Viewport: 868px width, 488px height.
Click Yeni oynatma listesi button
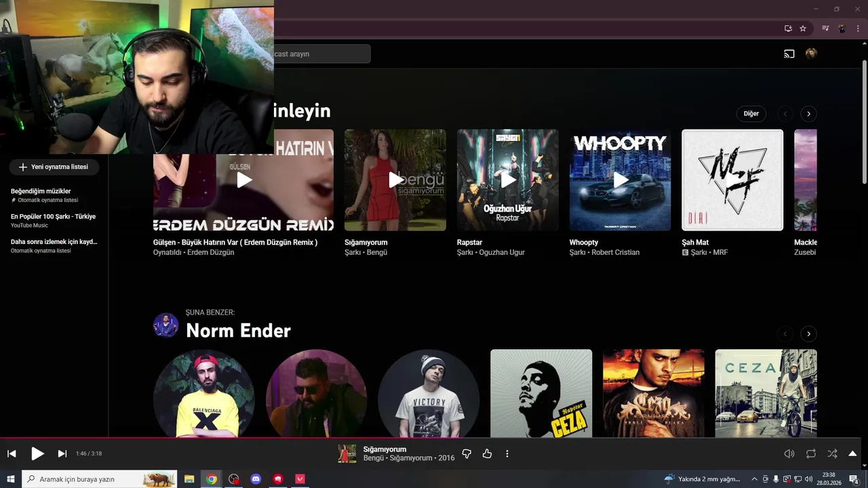tap(54, 167)
